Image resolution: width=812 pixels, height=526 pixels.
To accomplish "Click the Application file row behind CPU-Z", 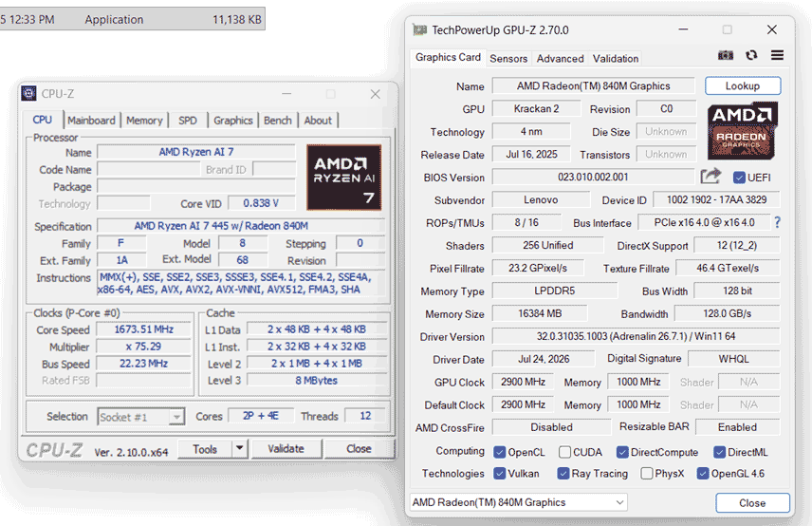I will tap(132, 19).
